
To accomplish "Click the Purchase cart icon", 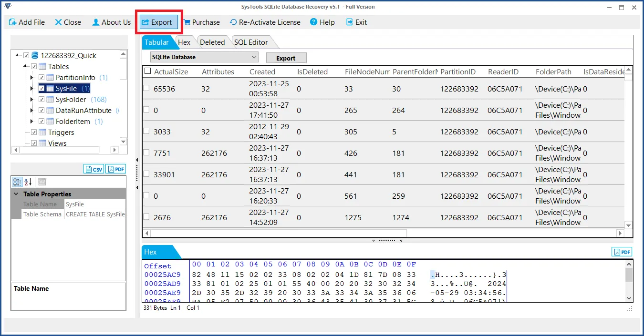I will point(187,22).
